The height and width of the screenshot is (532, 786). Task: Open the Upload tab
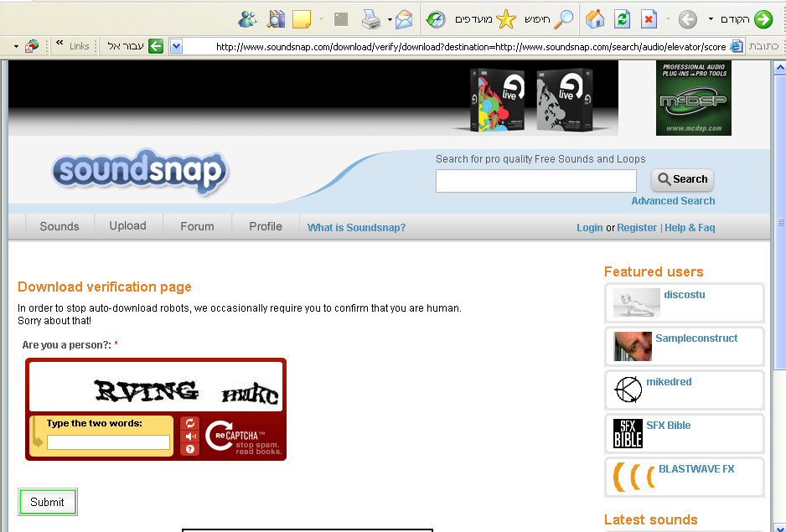(128, 226)
